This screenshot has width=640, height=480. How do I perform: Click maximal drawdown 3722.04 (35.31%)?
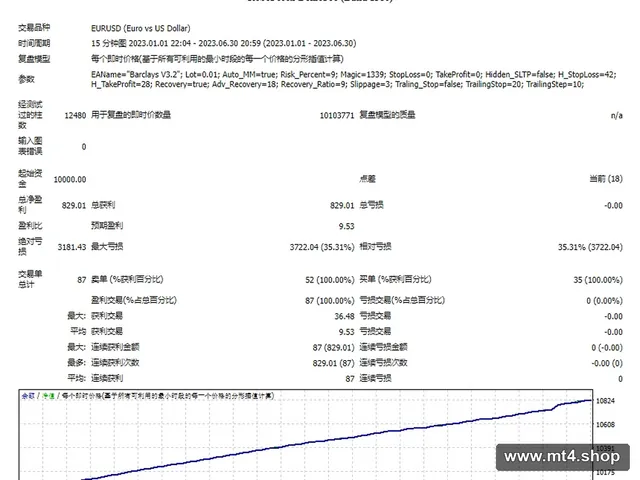pyautogui.click(x=322, y=247)
